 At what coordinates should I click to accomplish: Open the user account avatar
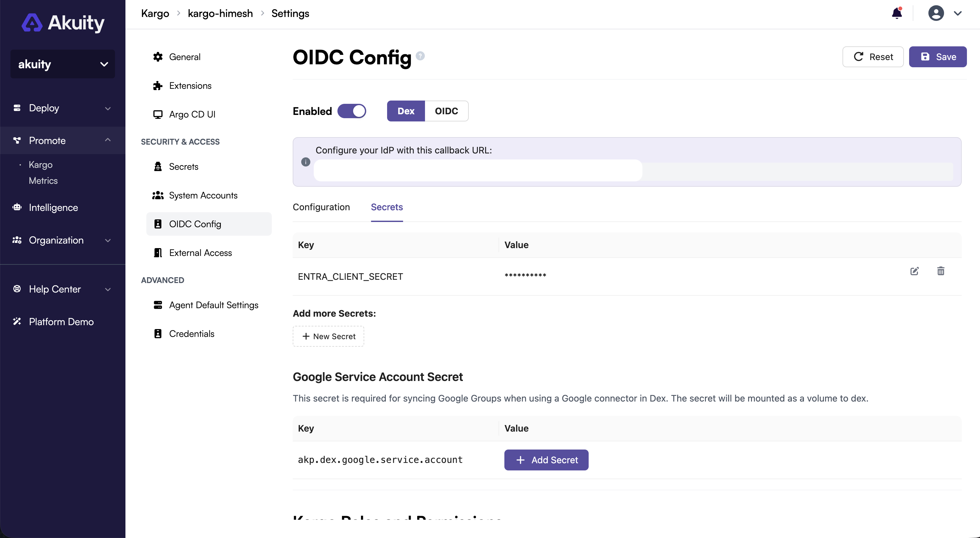point(936,13)
